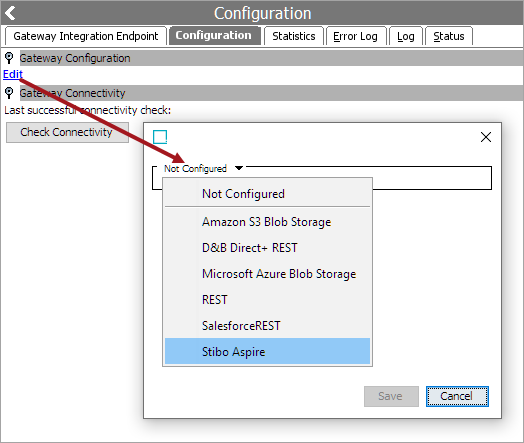The width and height of the screenshot is (524, 443).
Task: Close the configuration dialog with X
Action: pos(486,137)
